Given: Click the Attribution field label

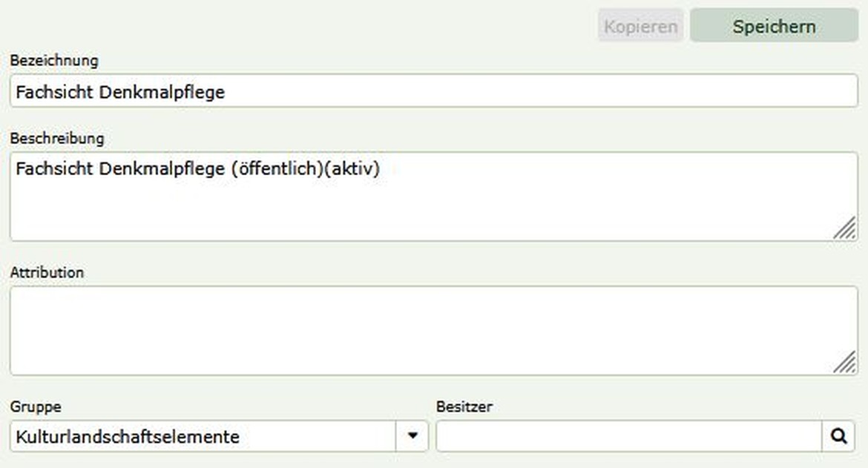Looking at the screenshot, I should (47, 272).
